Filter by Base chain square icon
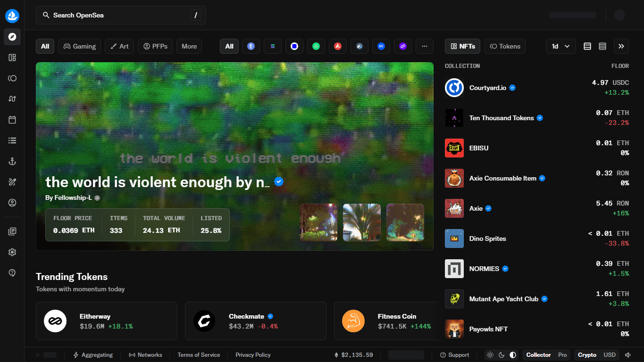The height and width of the screenshot is (362, 644). pyautogui.click(x=294, y=46)
